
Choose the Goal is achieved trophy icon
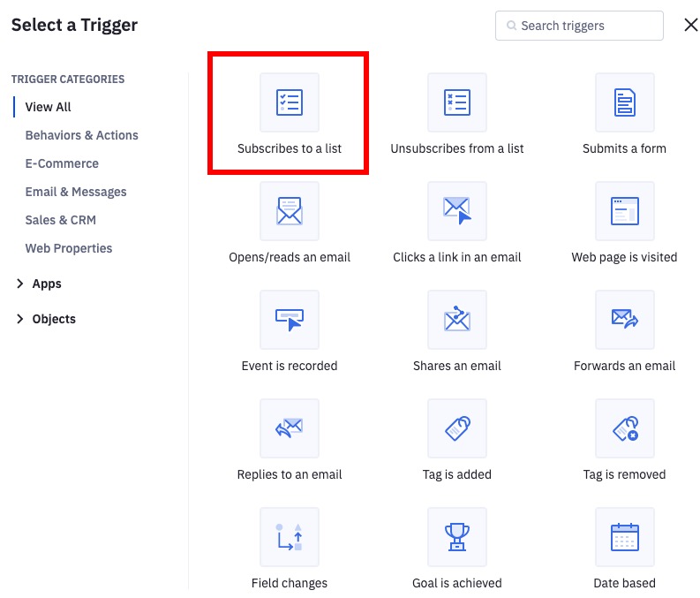click(x=457, y=537)
